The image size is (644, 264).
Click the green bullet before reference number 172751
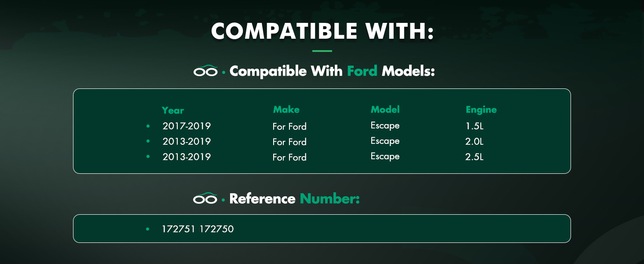pyautogui.click(x=148, y=229)
